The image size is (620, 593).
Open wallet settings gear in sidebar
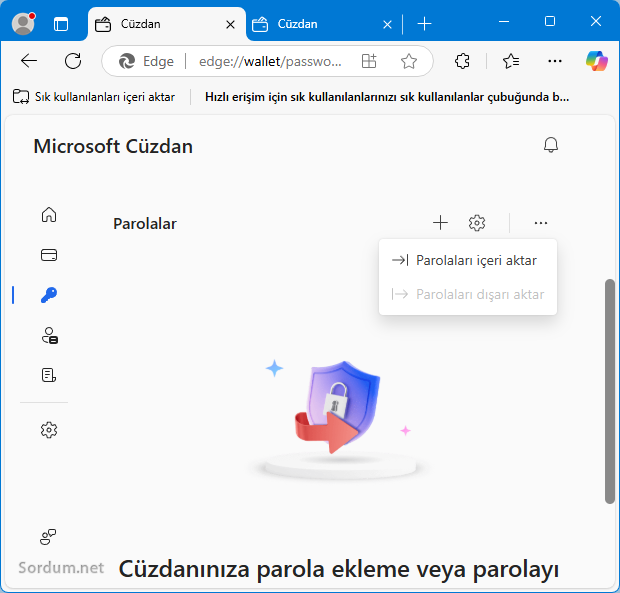[x=49, y=430]
